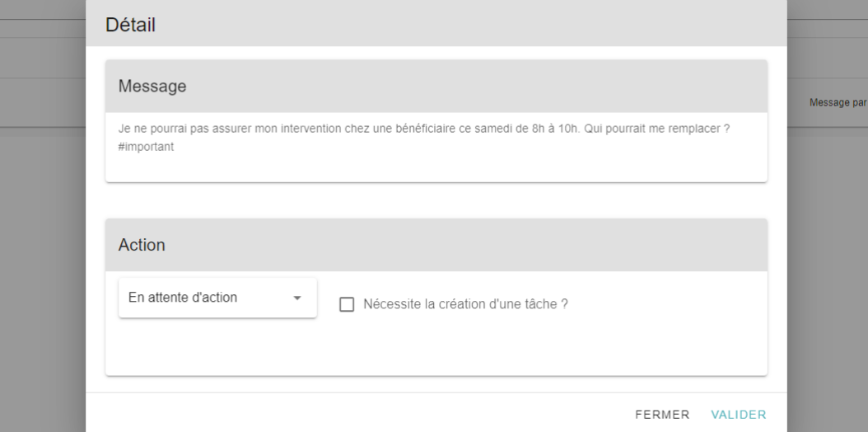Image resolution: width=868 pixels, height=432 pixels.
Task: Click the #important hashtag in the message
Action: [x=146, y=147]
